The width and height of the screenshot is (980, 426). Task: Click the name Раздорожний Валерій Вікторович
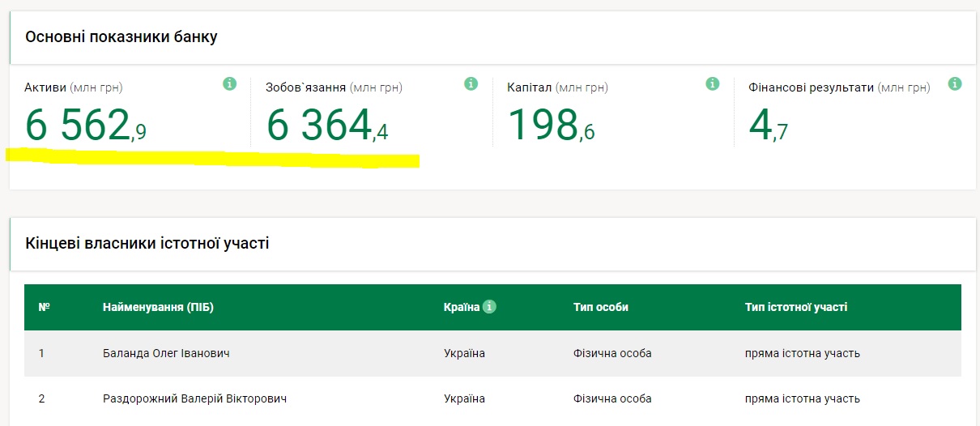tap(194, 399)
